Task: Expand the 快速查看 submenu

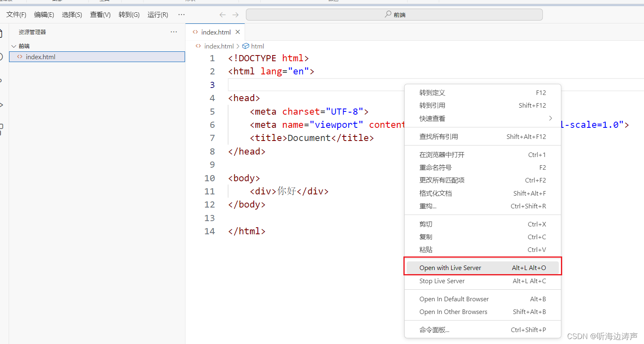Action: 483,118
